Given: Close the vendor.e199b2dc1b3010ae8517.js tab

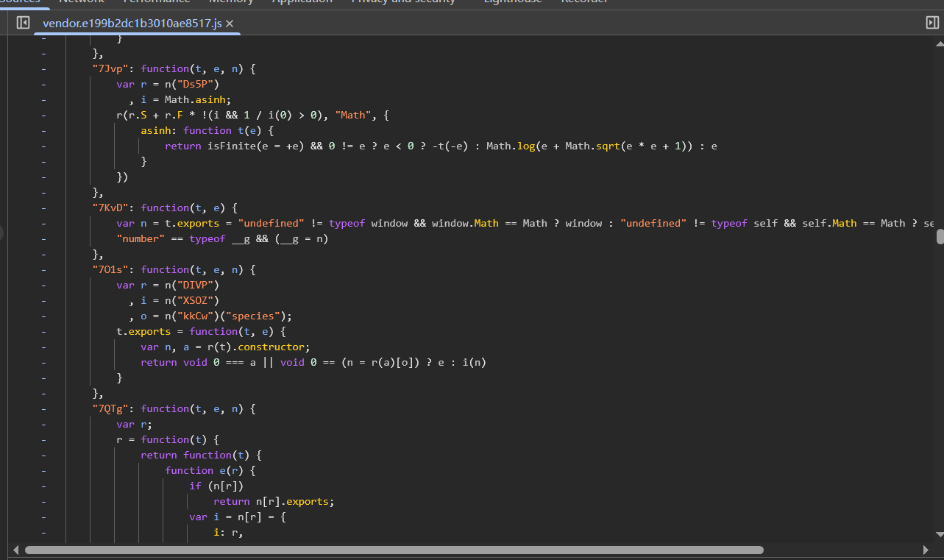Looking at the screenshot, I should coord(230,24).
